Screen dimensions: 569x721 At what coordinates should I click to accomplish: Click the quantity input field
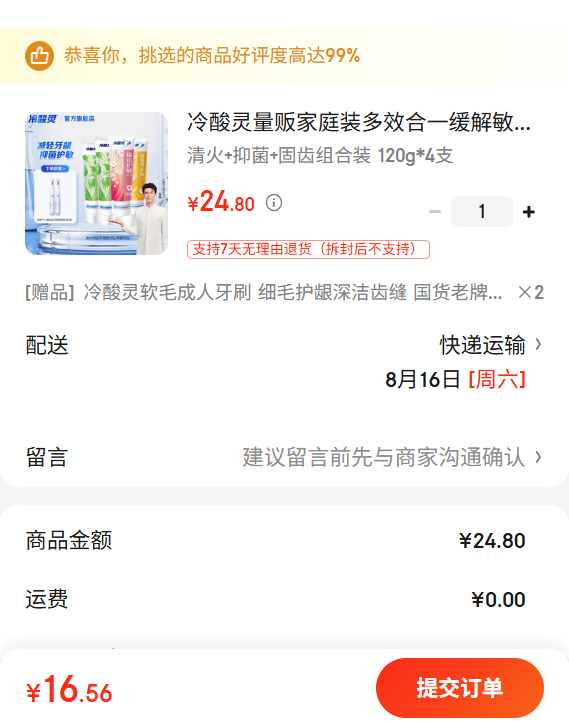(482, 212)
